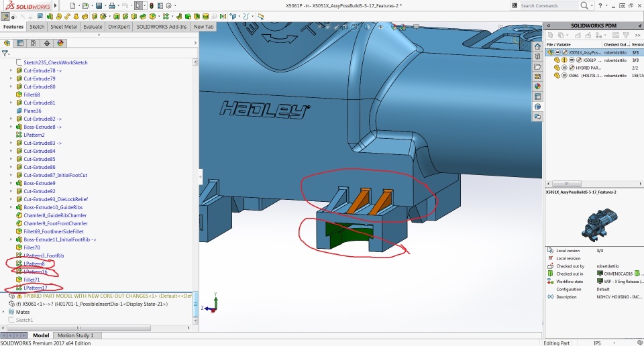This screenshot has width=644, height=346.
Task: Select LPattern17 in the feature tree
Action: (x=36, y=288)
